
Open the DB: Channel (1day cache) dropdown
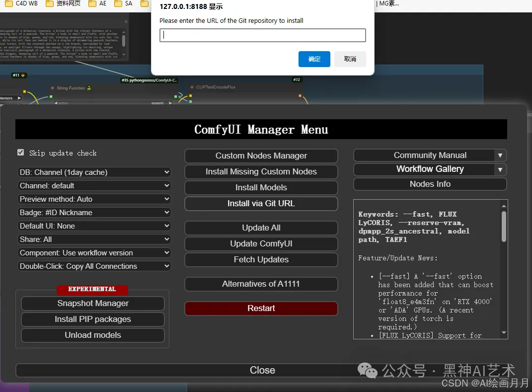[94, 172]
